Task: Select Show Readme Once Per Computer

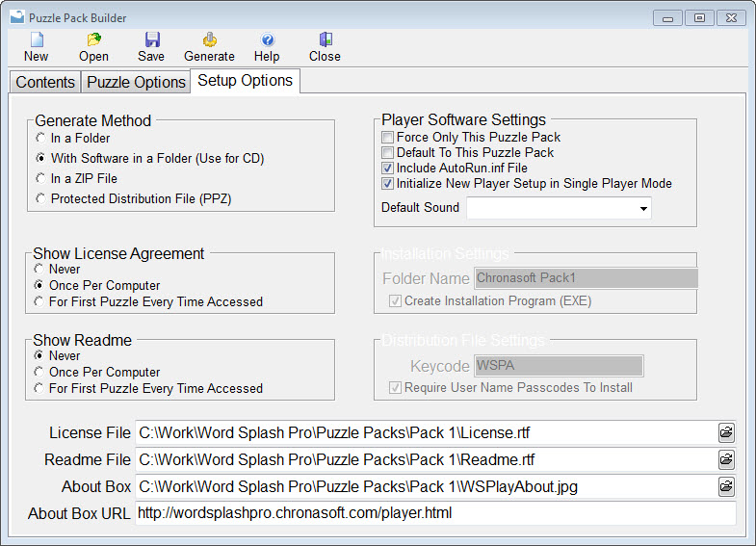Action: (x=39, y=373)
